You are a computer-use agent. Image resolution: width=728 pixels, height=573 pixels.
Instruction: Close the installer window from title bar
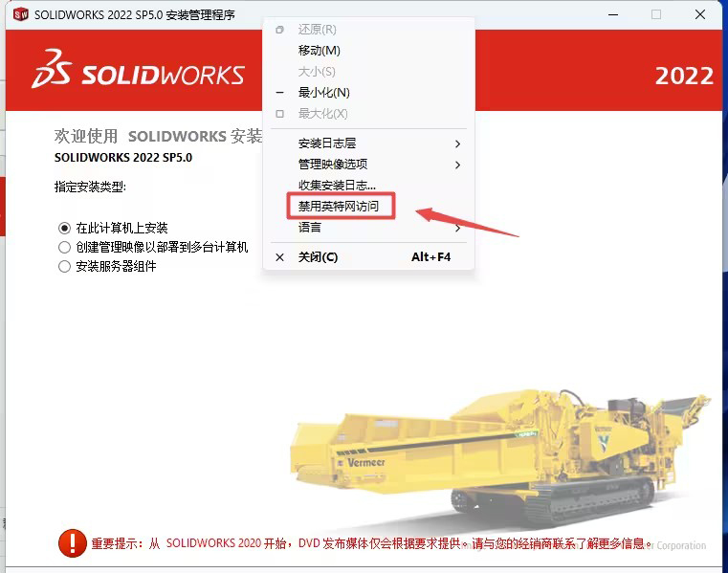pyautogui.click(x=700, y=15)
